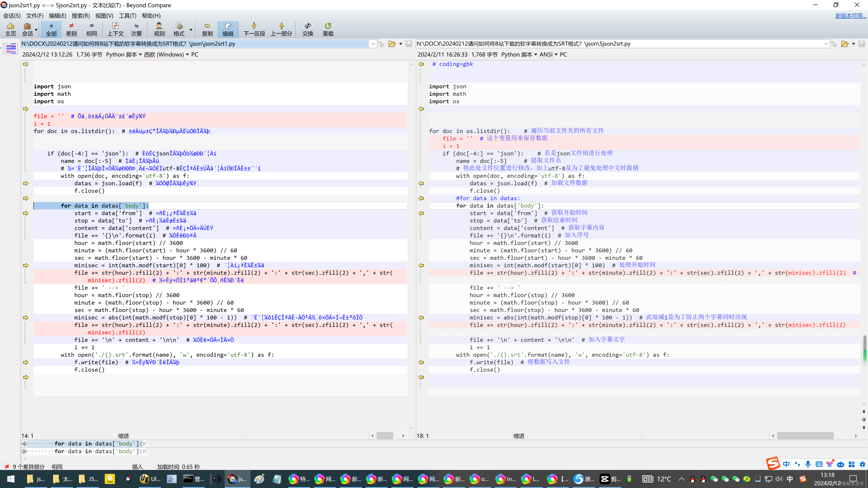Toggle the 全部 show all filter
Viewport: 868px width, 488px height.
51,29
